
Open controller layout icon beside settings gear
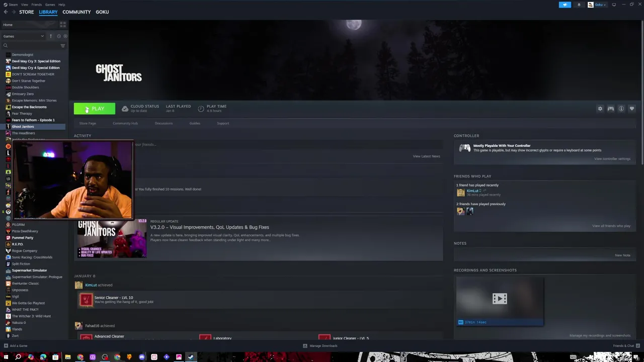tap(610, 109)
